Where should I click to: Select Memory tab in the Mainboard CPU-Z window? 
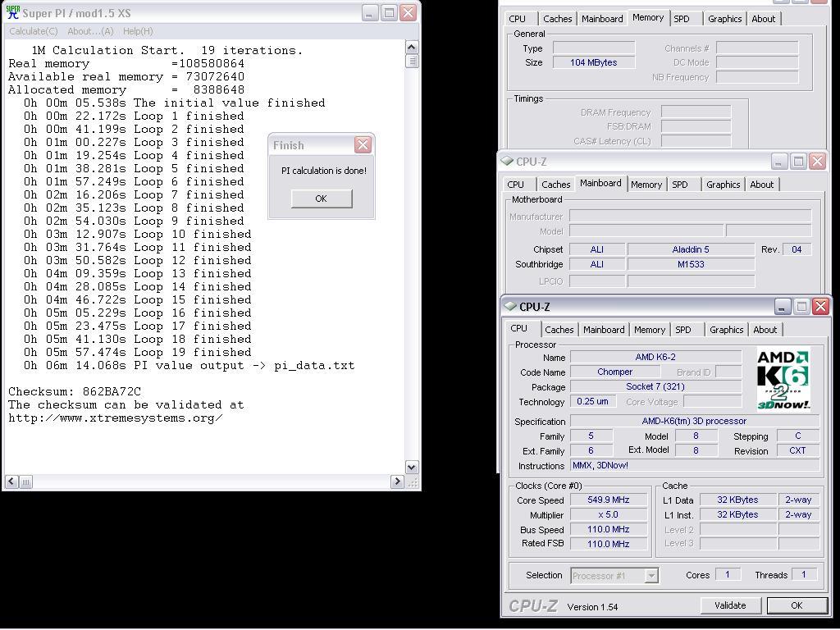click(646, 185)
